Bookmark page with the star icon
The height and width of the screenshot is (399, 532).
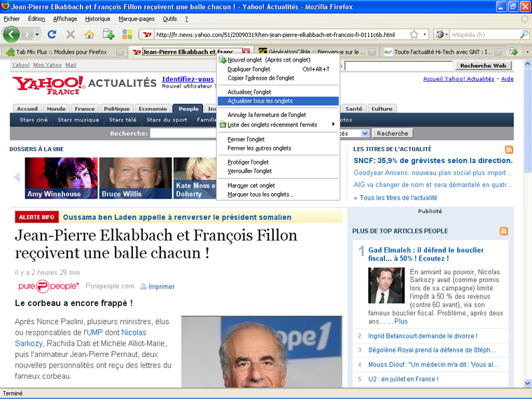[414, 34]
